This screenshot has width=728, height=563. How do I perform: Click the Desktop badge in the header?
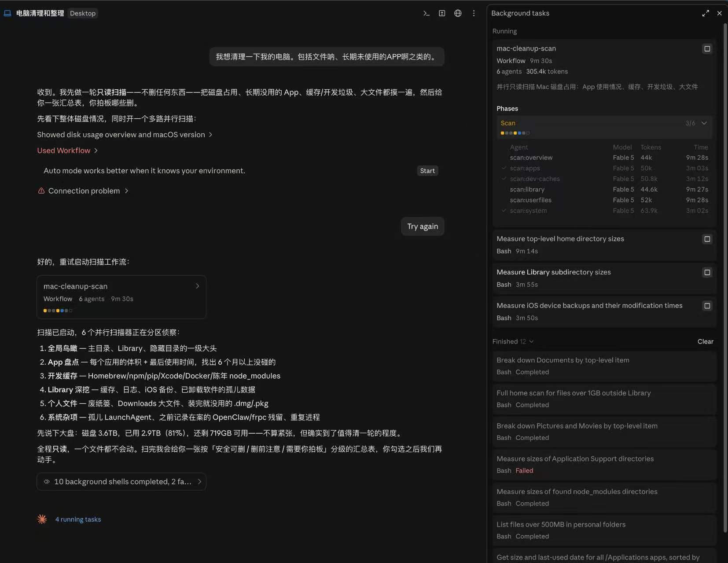(83, 13)
